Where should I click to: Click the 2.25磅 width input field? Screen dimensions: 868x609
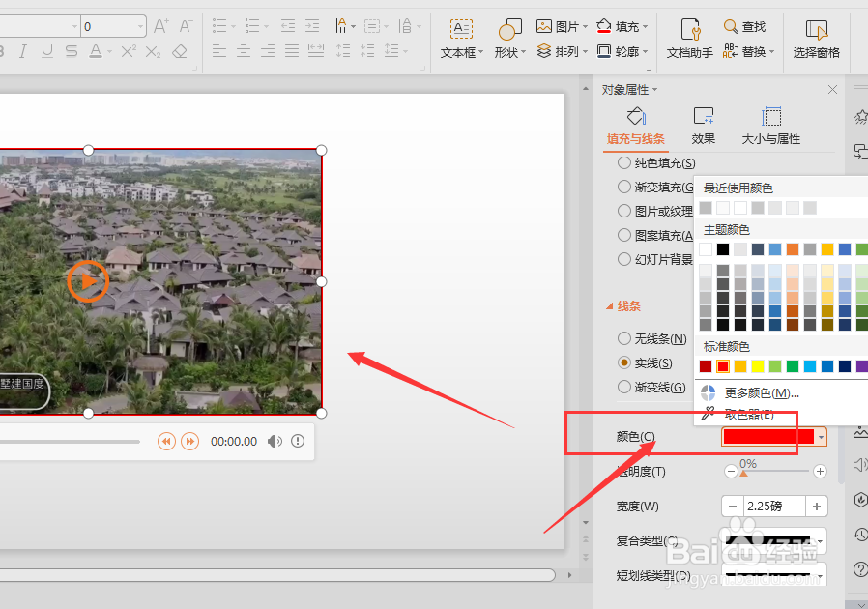(x=774, y=506)
